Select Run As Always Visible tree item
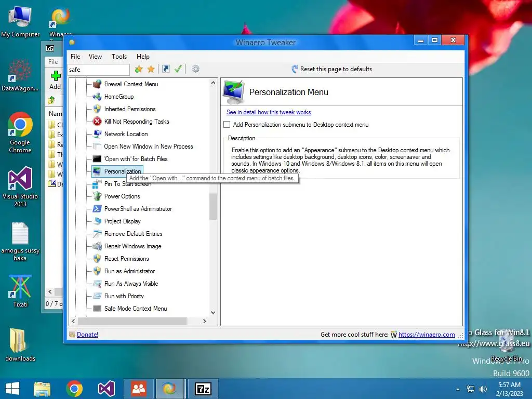 click(x=131, y=284)
